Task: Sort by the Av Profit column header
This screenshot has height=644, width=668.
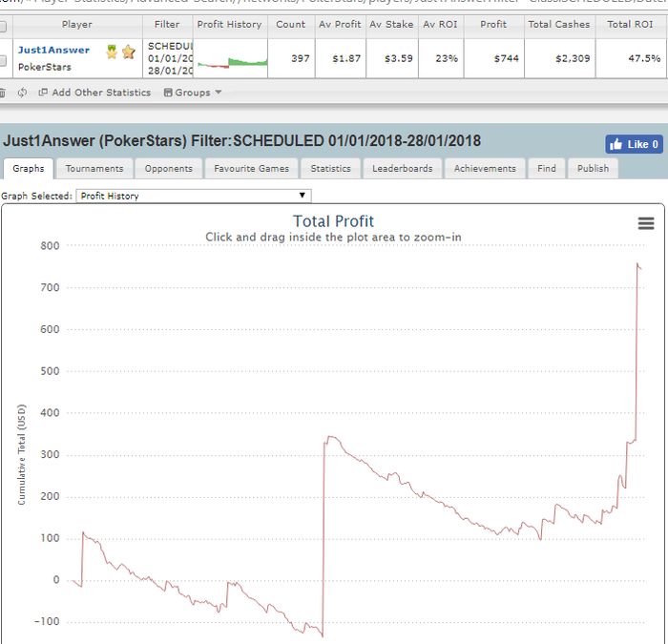Action: click(340, 24)
